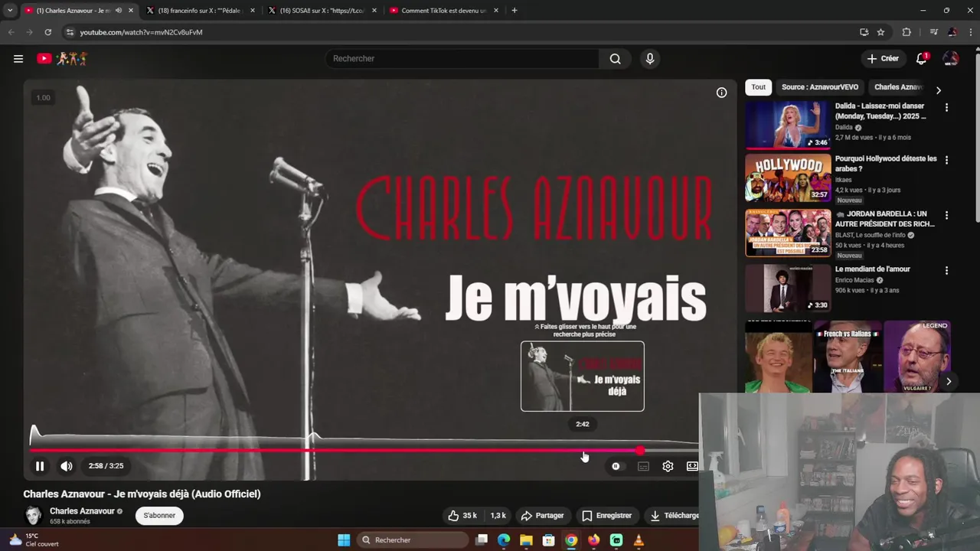Download video with Télécharger button

pyautogui.click(x=674, y=516)
